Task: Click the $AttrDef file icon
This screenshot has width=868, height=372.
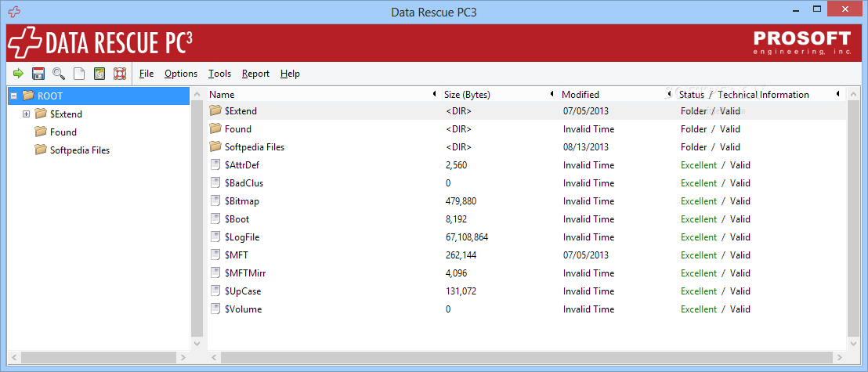Action: coord(215,165)
